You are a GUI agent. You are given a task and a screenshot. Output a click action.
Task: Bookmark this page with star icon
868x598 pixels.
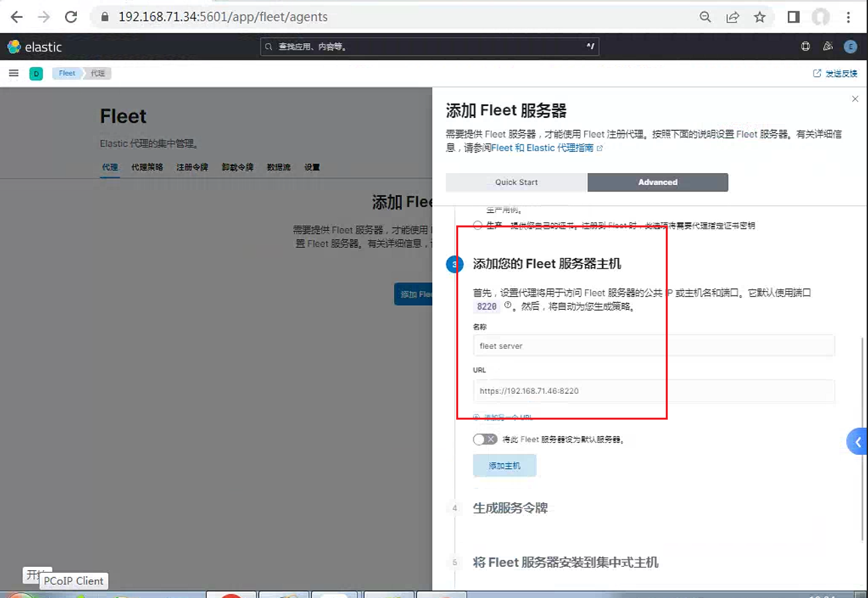point(760,17)
